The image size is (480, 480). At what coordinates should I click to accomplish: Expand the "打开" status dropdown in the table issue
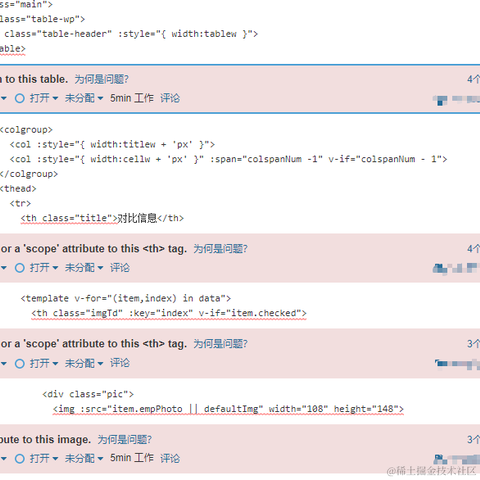coord(44,98)
